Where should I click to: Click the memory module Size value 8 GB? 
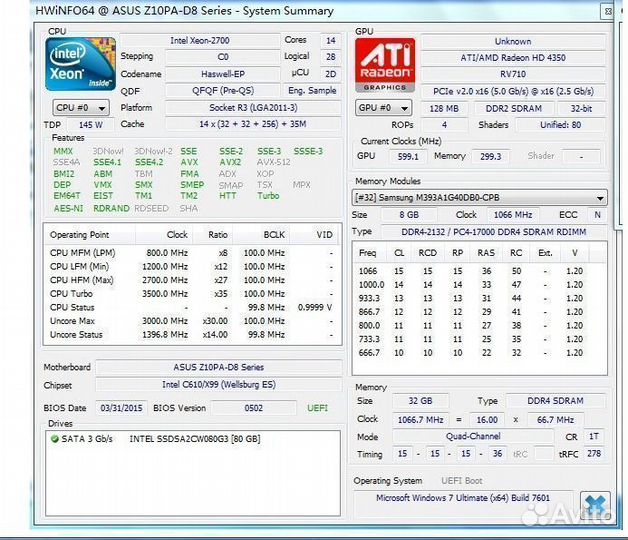coord(409,215)
